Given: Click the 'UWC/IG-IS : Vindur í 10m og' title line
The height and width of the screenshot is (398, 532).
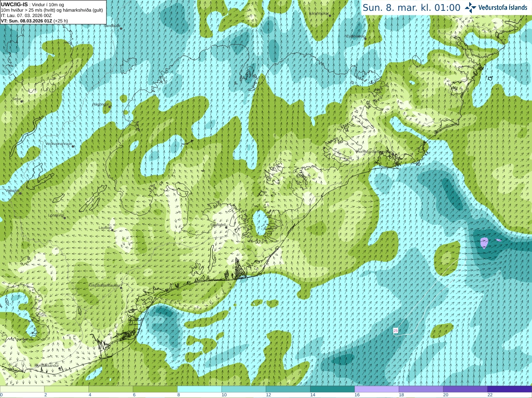Looking at the screenshot, I should pos(32,5).
